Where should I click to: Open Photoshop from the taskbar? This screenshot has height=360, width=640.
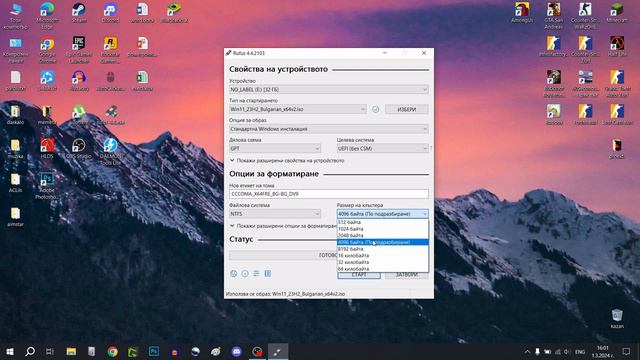pos(154,351)
